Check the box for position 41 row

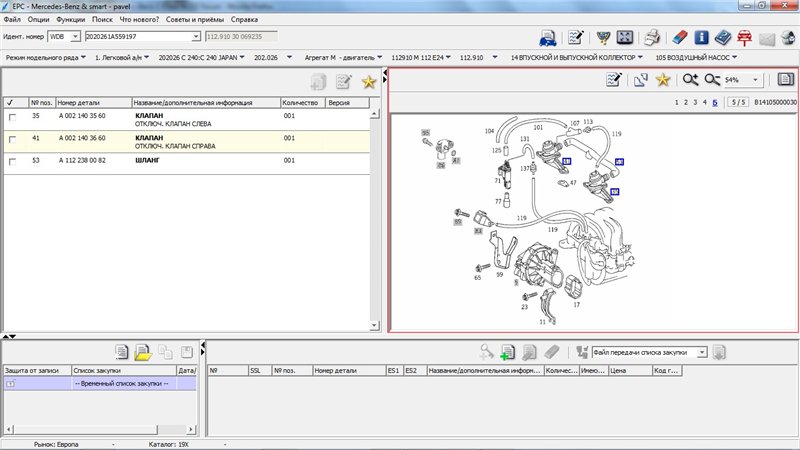click(12, 139)
